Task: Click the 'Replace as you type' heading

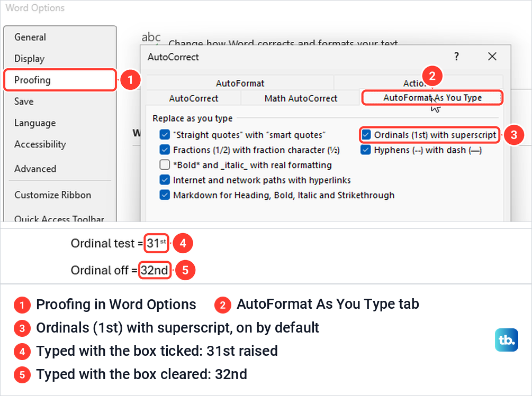Action: [192, 118]
